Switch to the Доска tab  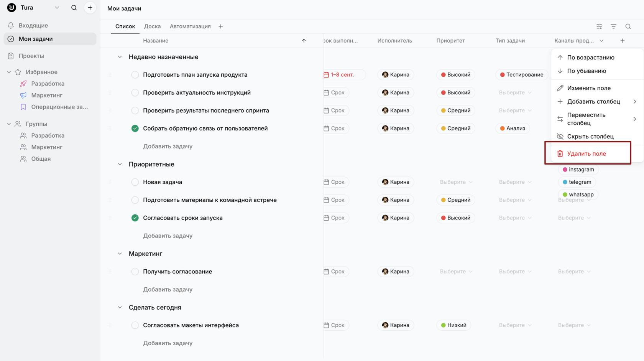coord(152,26)
